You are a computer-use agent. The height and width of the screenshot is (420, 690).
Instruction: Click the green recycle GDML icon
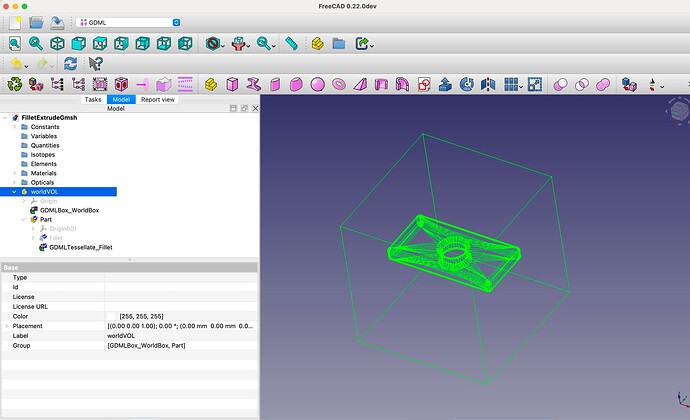tap(15, 84)
